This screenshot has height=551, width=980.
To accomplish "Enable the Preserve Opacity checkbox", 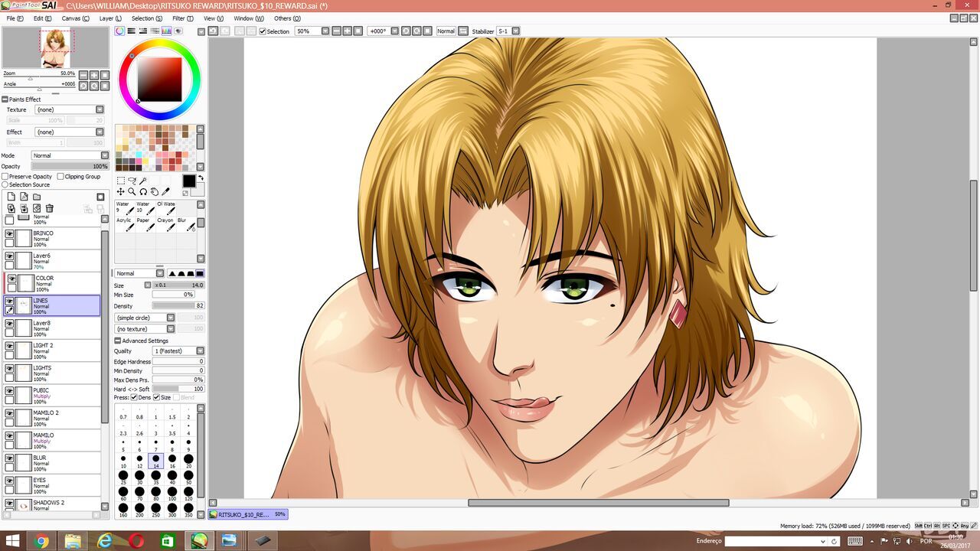I will [x=5, y=177].
